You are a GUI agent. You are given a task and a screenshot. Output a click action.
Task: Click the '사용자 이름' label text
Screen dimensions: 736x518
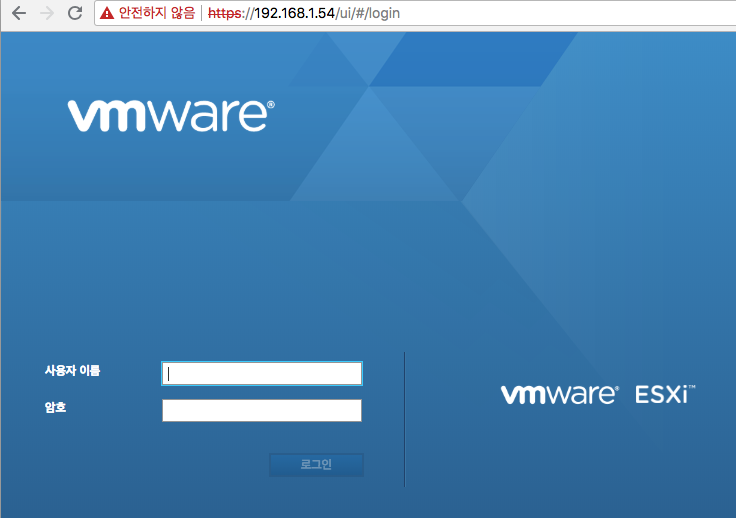coord(72,371)
